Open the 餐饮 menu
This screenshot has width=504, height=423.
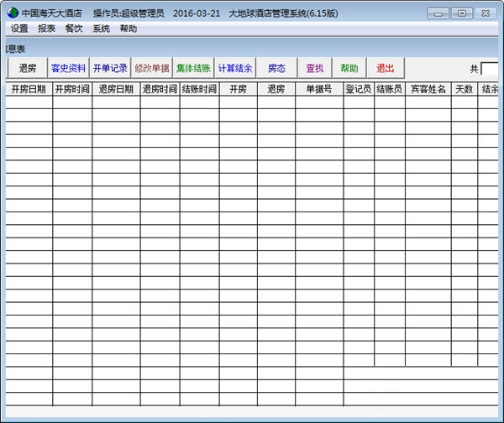tap(74, 29)
